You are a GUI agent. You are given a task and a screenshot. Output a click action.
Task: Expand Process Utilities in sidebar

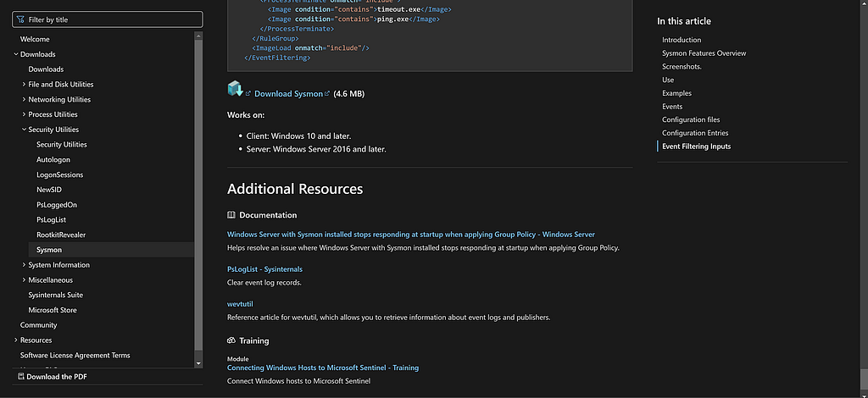click(24, 114)
